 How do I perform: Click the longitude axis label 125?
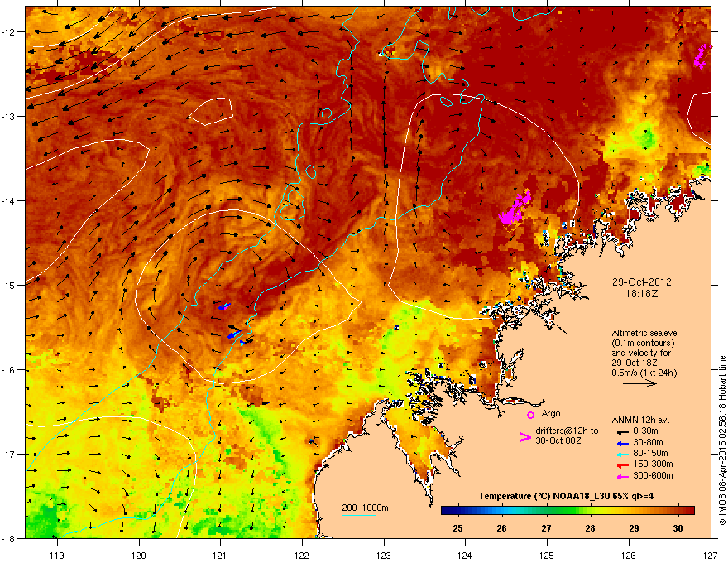tap(547, 555)
